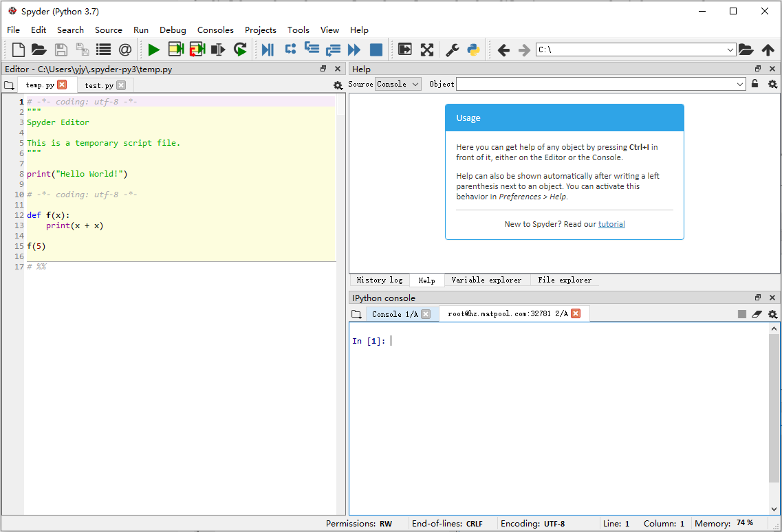This screenshot has width=782, height=532.
Task: Expand the working directory C:\ dropdown
Action: (x=730, y=49)
